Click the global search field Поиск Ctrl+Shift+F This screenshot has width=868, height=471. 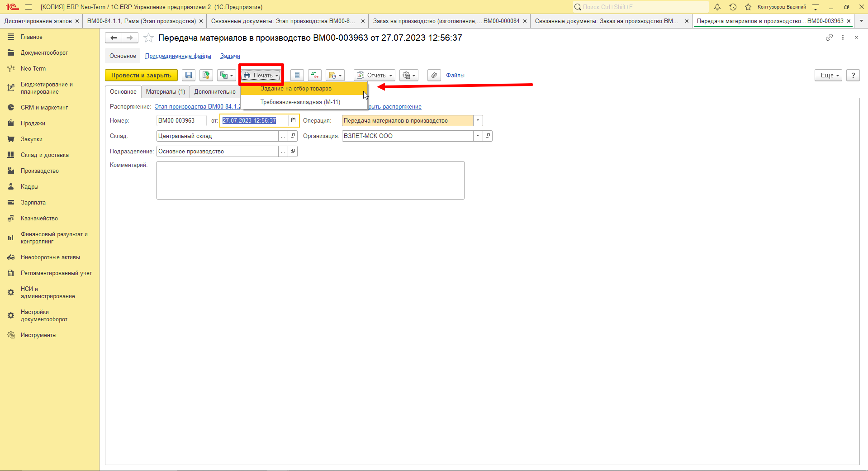pyautogui.click(x=640, y=7)
